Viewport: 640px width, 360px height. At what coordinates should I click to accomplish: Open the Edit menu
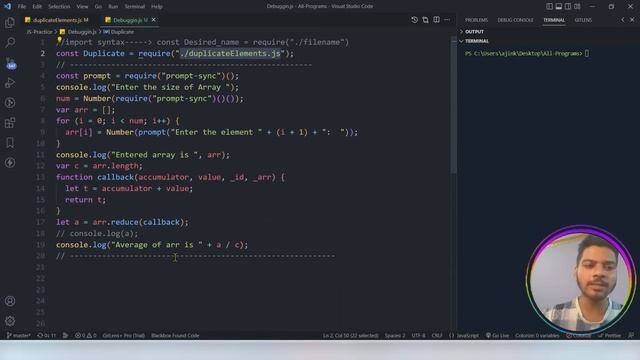[37, 7]
